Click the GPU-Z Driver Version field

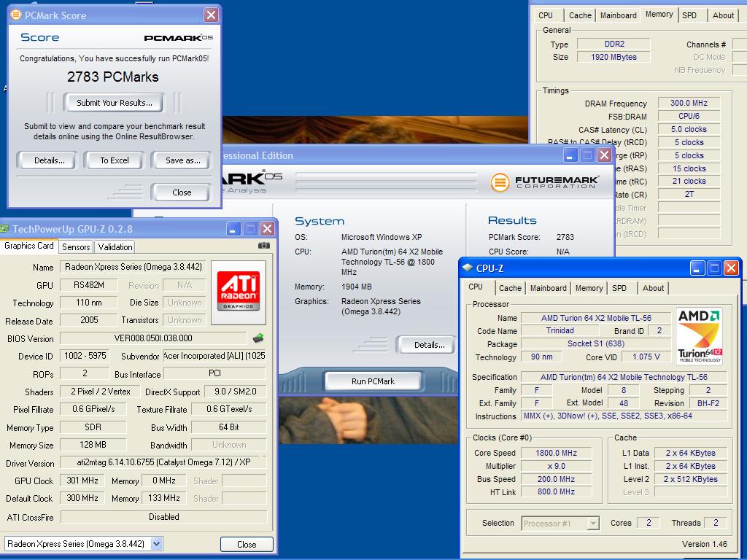163,462
